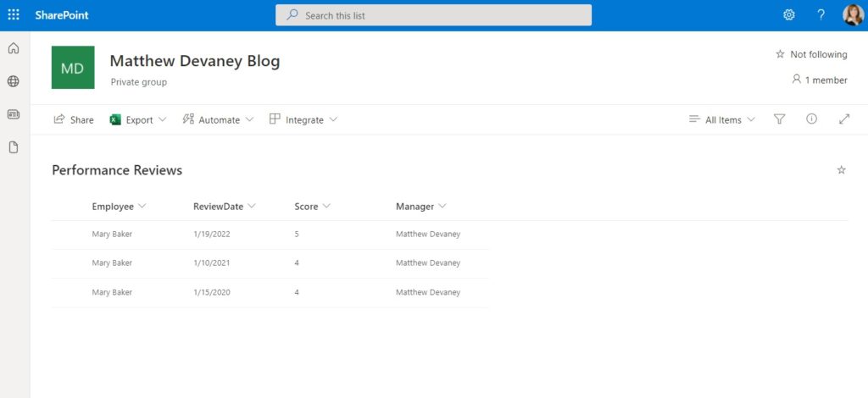868x398 pixels.
Task: Open My Sites globe icon in the sidebar
Action: pos(14,81)
